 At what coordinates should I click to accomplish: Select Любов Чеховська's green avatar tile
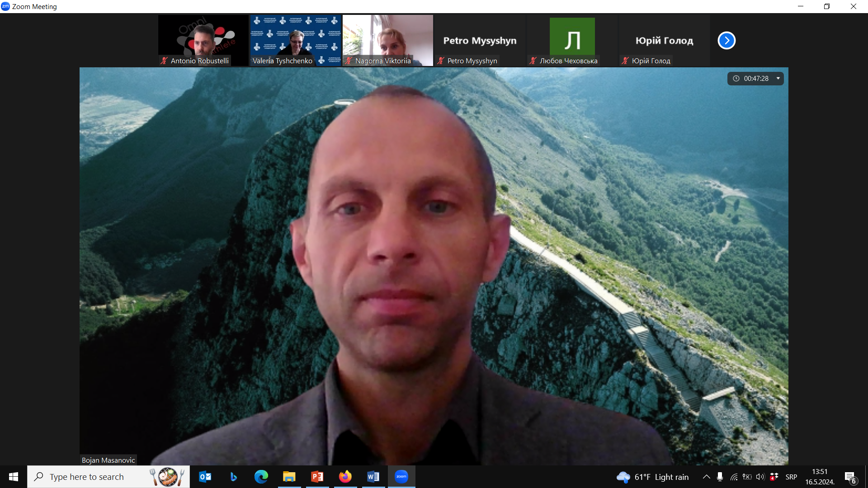tap(572, 41)
